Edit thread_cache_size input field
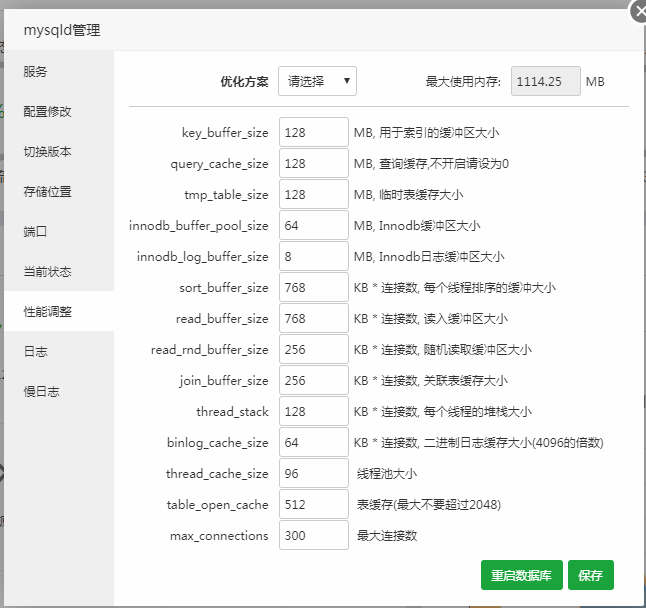Screen dimensions: 646x608 (314, 473)
